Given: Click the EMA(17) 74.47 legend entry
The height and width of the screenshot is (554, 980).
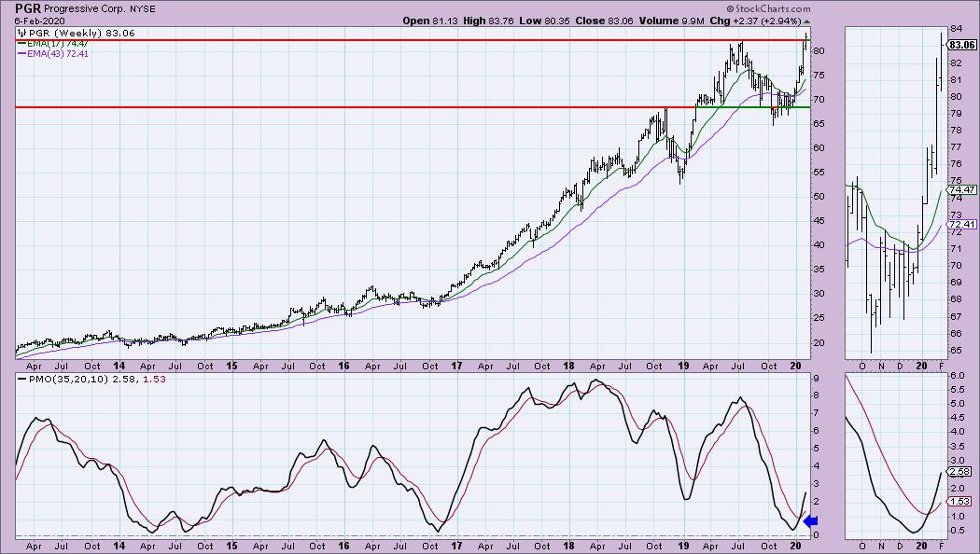Looking at the screenshot, I should tap(53, 44).
